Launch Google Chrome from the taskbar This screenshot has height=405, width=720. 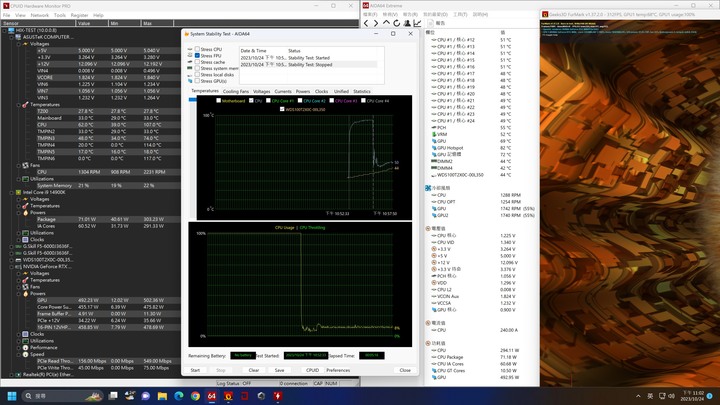pos(195,396)
